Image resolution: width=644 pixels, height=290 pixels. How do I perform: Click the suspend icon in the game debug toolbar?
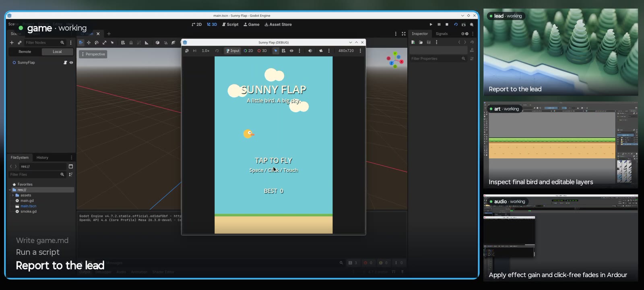(187, 51)
